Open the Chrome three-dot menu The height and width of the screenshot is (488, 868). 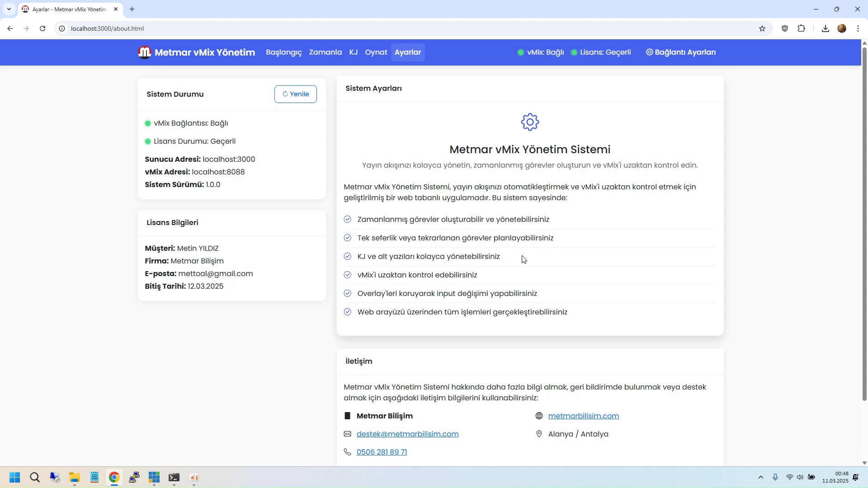tap(858, 28)
